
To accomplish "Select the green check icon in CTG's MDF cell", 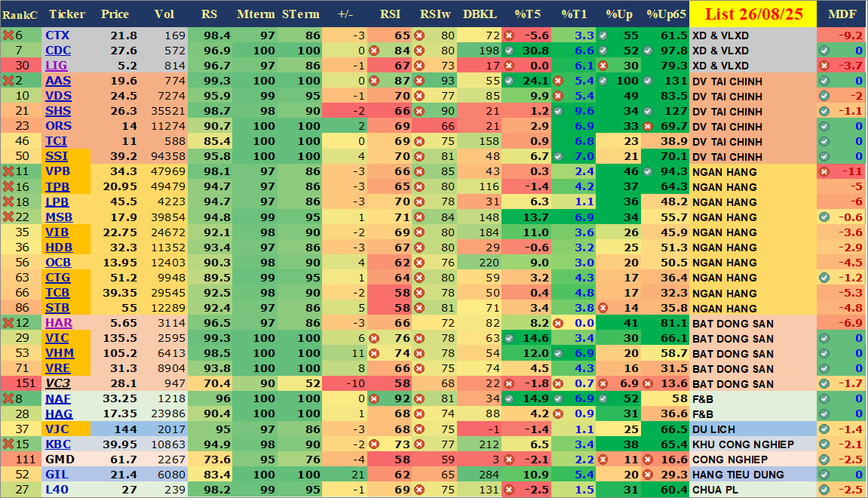I will [x=824, y=278].
